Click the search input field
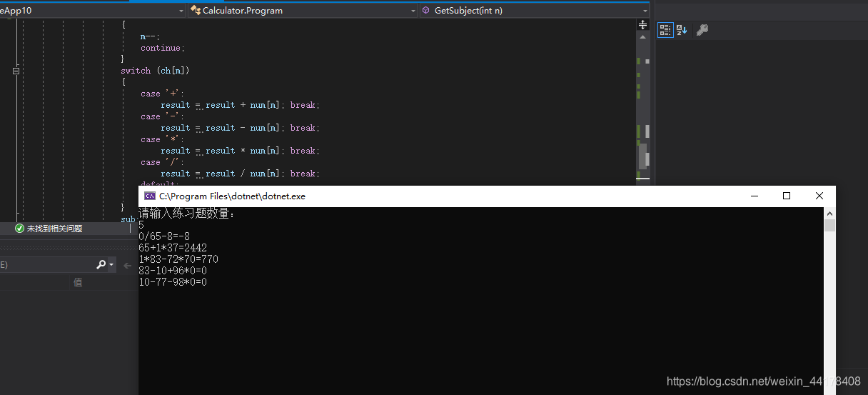 46,264
